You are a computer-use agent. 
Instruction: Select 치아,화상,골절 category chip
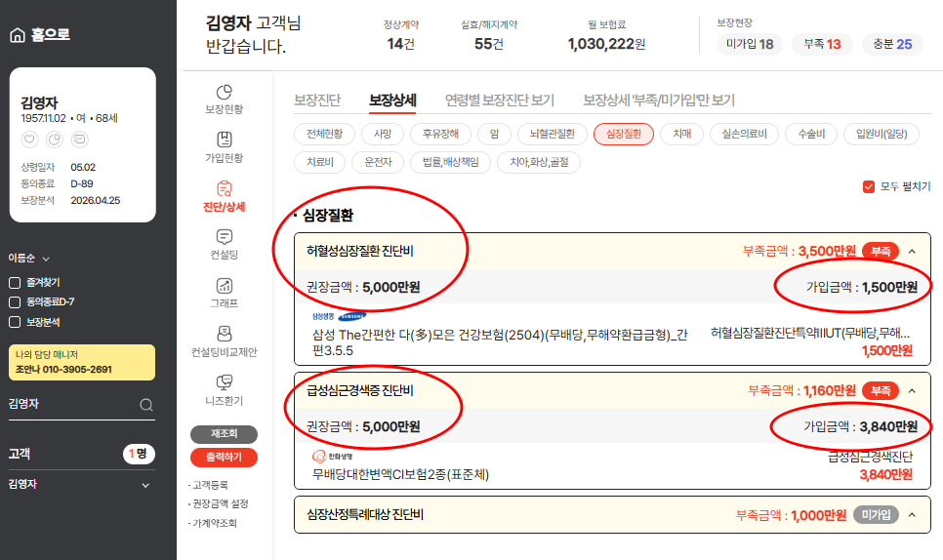[x=539, y=162]
